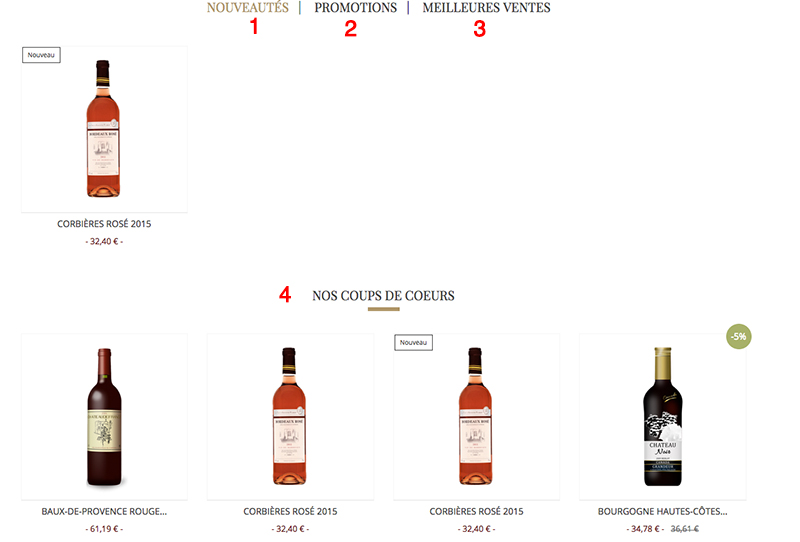Image resolution: width=800 pixels, height=542 pixels.
Task: Open the Promotions tab
Action: 355,8
